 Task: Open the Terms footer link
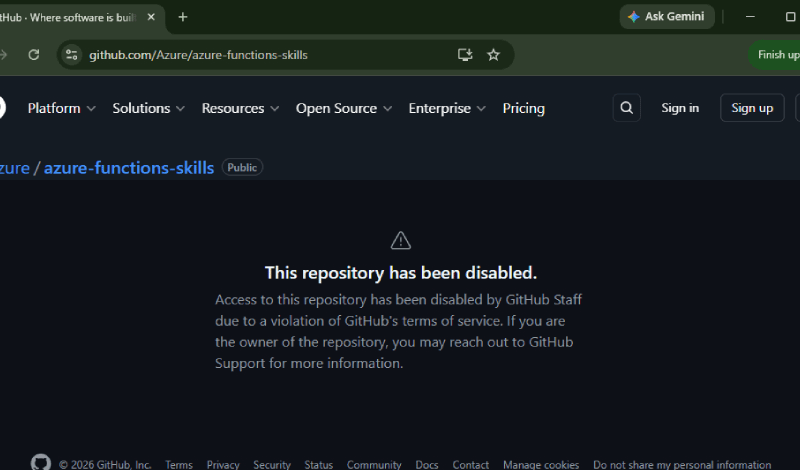[179, 464]
